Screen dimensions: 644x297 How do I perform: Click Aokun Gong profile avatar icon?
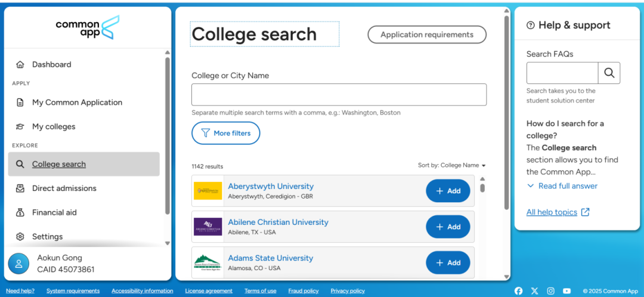(19, 264)
